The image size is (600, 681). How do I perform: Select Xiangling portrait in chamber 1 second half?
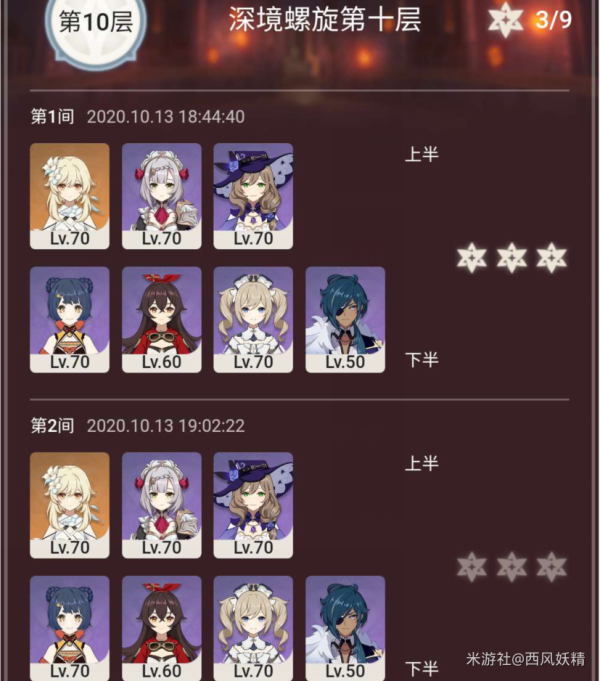(x=70, y=320)
